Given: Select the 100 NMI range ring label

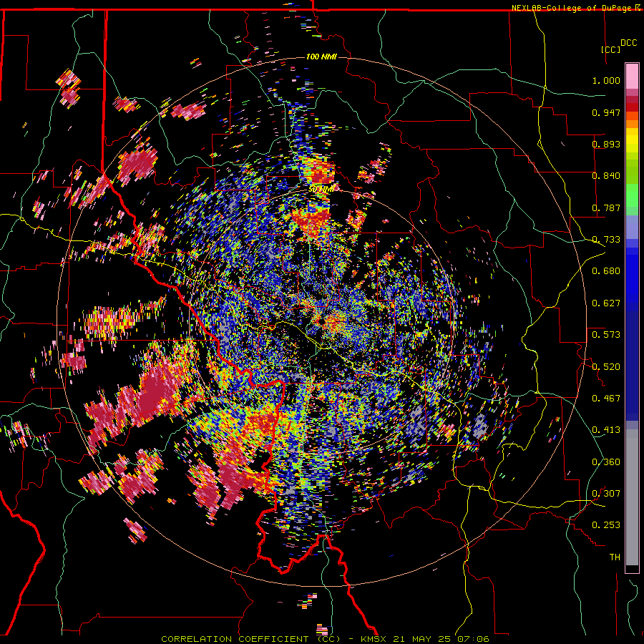Looking at the screenshot, I should [x=321, y=57].
